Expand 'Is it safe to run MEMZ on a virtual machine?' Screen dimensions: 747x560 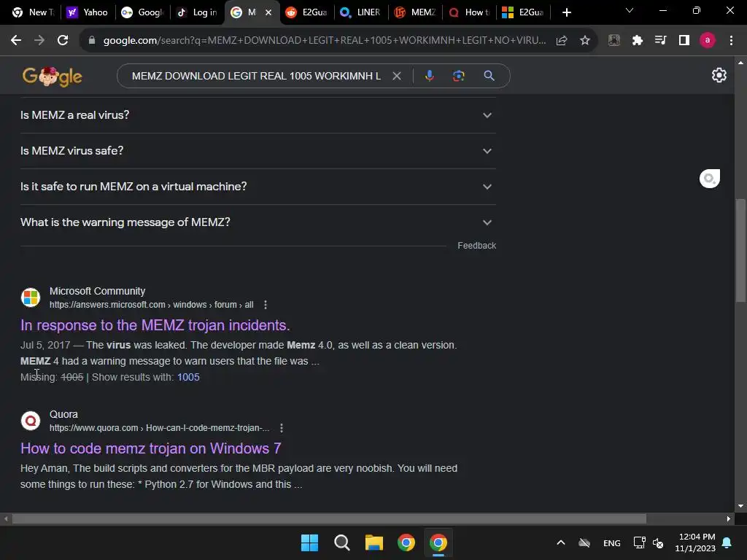point(258,187)
